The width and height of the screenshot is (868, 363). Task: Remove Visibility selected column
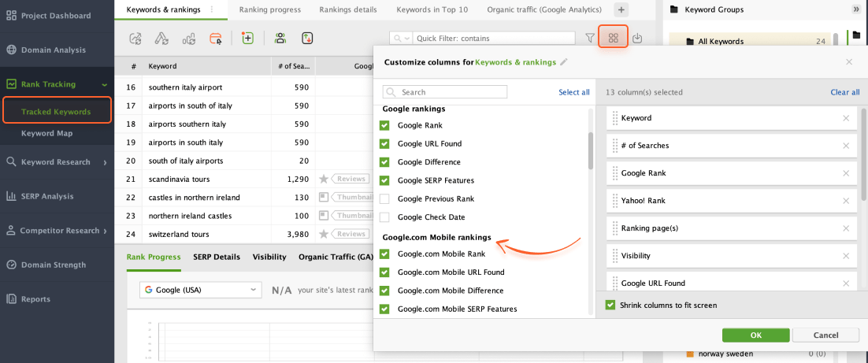[845, 256]
